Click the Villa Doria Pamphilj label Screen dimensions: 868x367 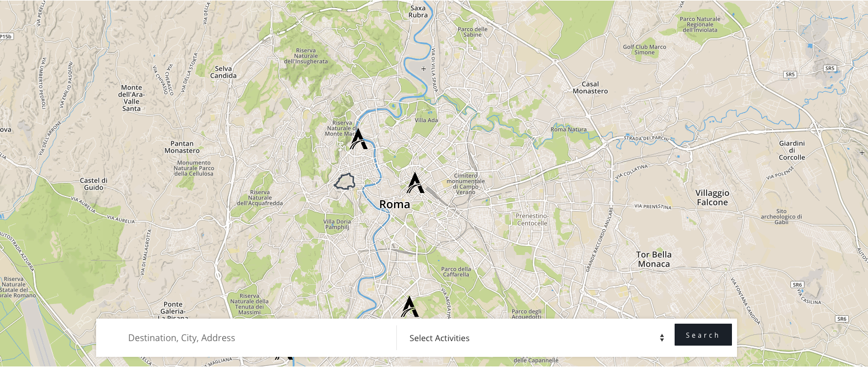tap(337, 225)
